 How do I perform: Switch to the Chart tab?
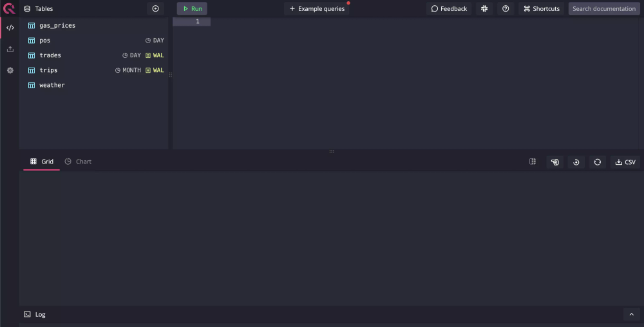point(79,162)
